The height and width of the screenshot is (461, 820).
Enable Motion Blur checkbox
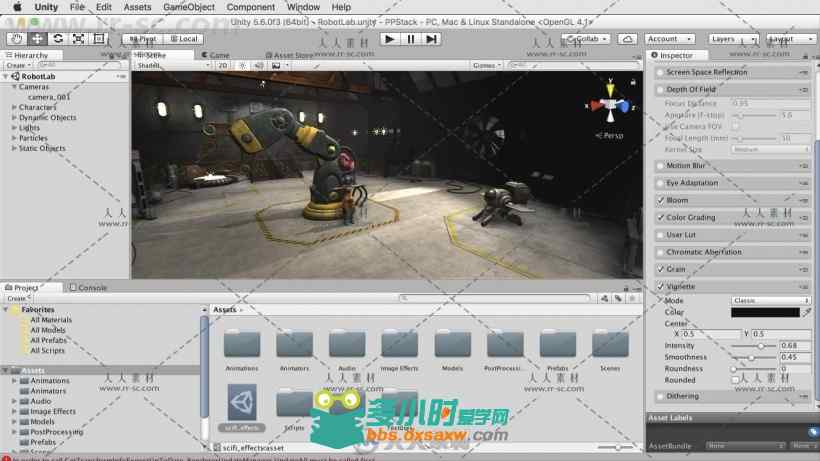pos(660,166)
